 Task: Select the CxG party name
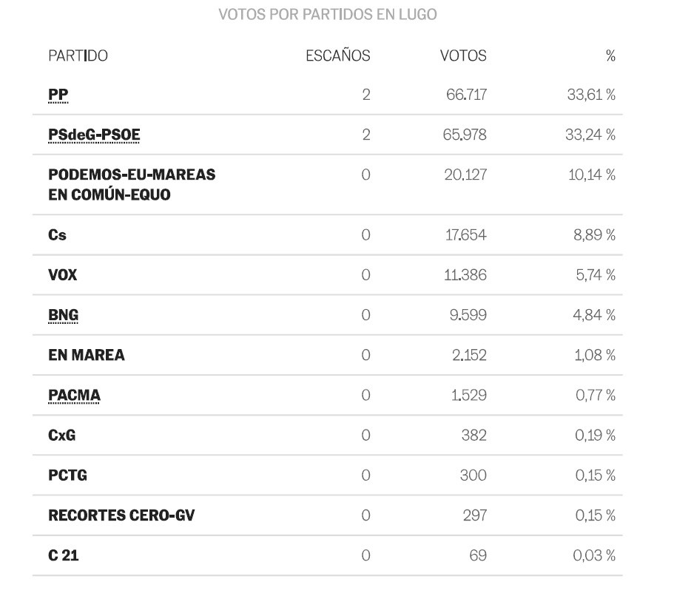(x=62, y=435)
